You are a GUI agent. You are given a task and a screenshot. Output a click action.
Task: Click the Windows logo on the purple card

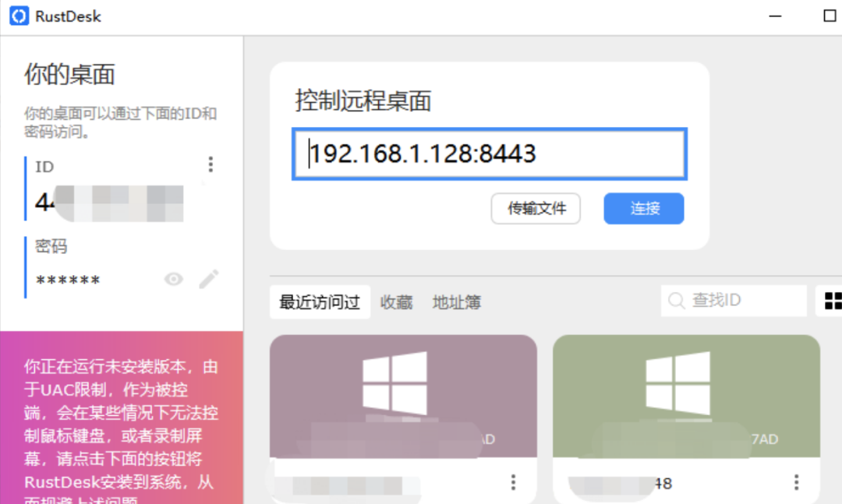coord(394,383)
